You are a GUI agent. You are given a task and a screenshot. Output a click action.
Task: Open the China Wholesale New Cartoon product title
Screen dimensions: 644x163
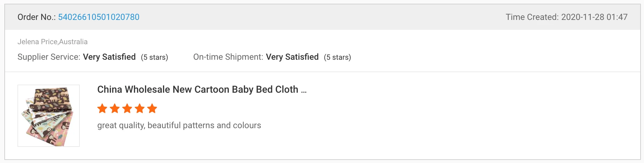[198, 90]
